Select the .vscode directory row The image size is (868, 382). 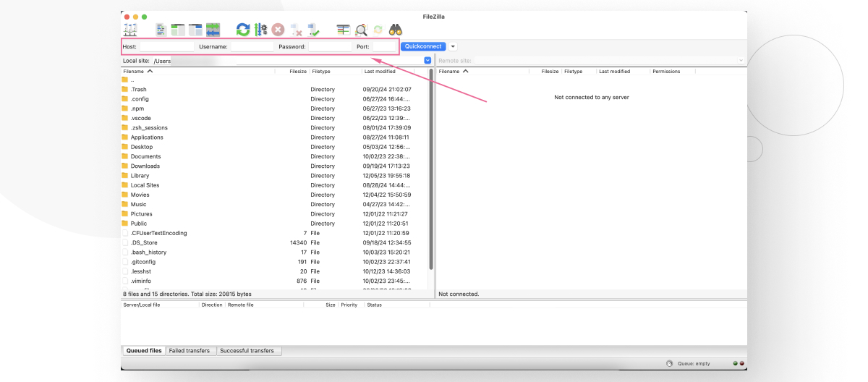pos(275,118)
